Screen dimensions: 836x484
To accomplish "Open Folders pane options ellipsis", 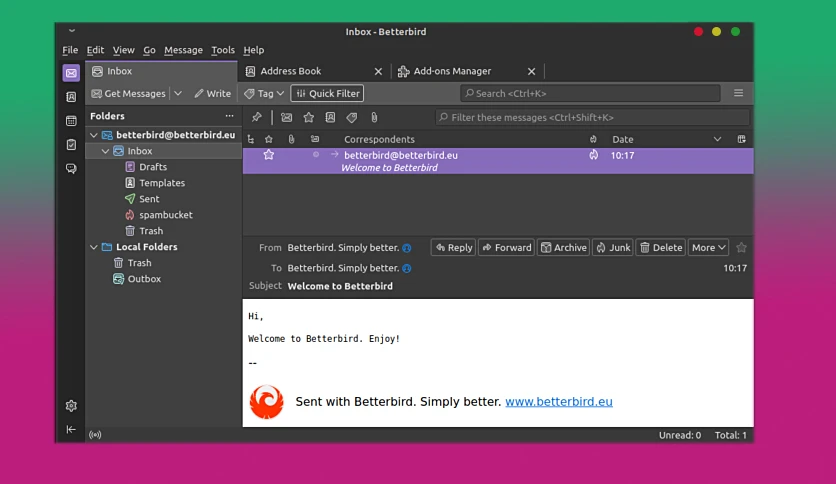I will tap(229, 116).
